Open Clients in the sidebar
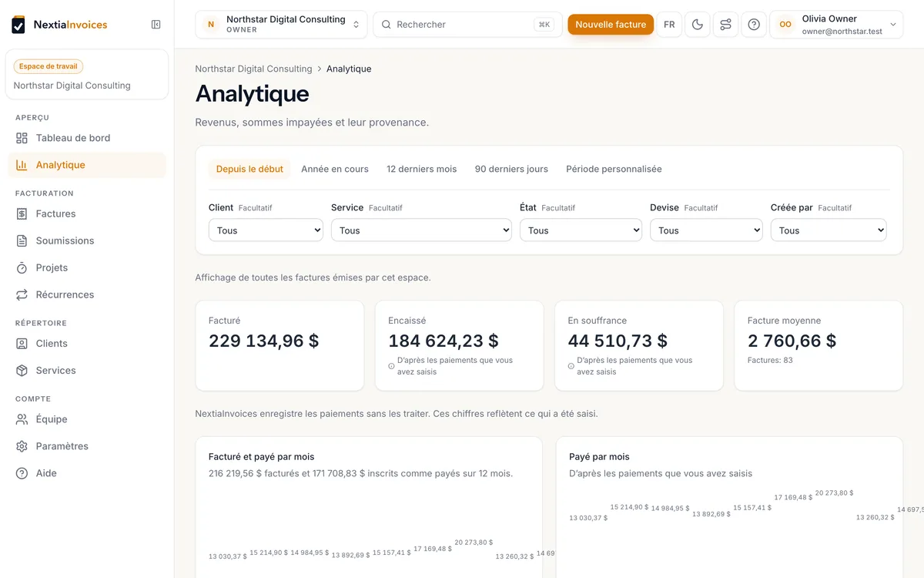Viewport: 924px width, 578px height. 87,344
